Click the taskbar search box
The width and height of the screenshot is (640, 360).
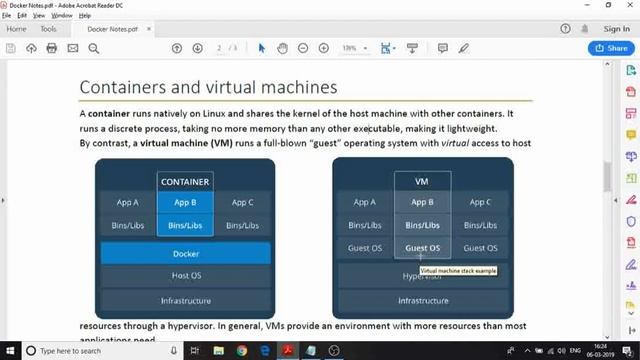pyautogui.click(x=103, y=351)
